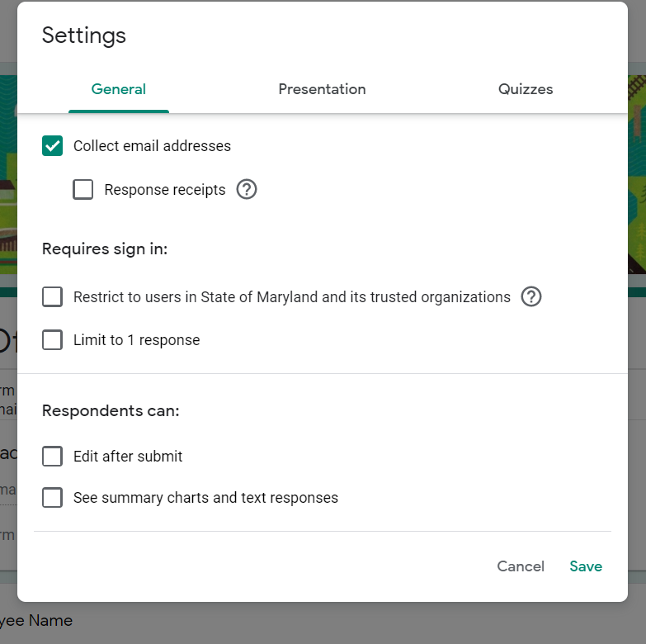Cancel the settings dialog
Image resolution: width=646 pixels, height=644 pixels.
[x=521, y=566]
